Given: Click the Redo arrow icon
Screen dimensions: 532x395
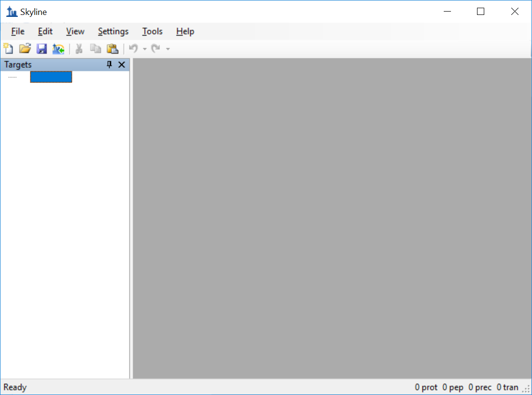Looking at the screenshot, I should [156, 49].
